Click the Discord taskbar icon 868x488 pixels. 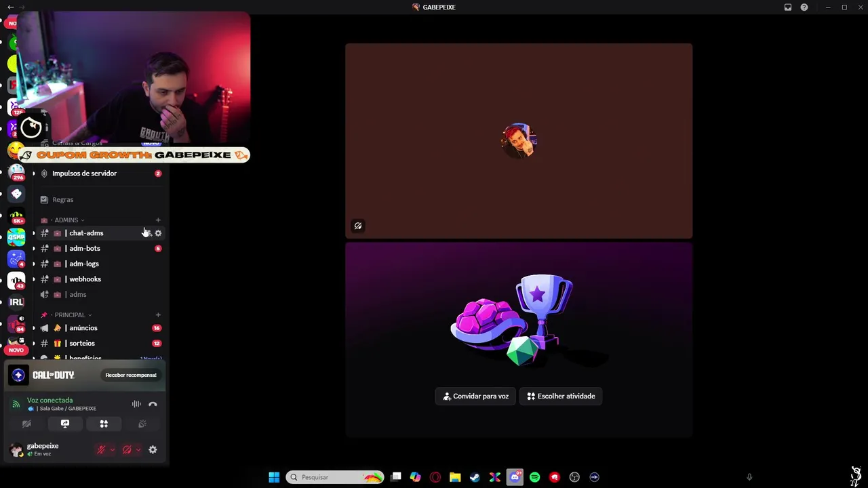pyautogui.click(x=515, y=477)
